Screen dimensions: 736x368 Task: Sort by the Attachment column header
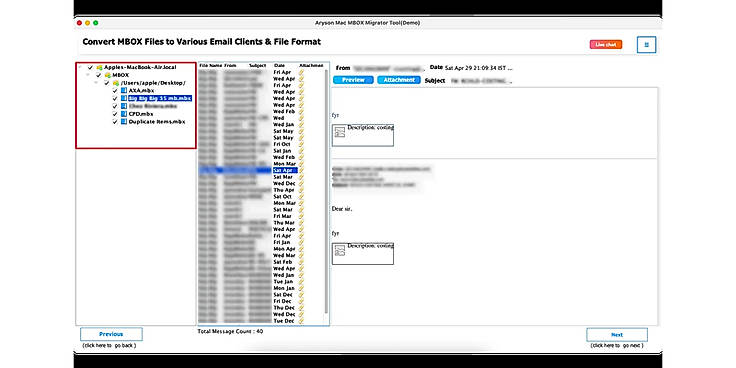[311, 66]
